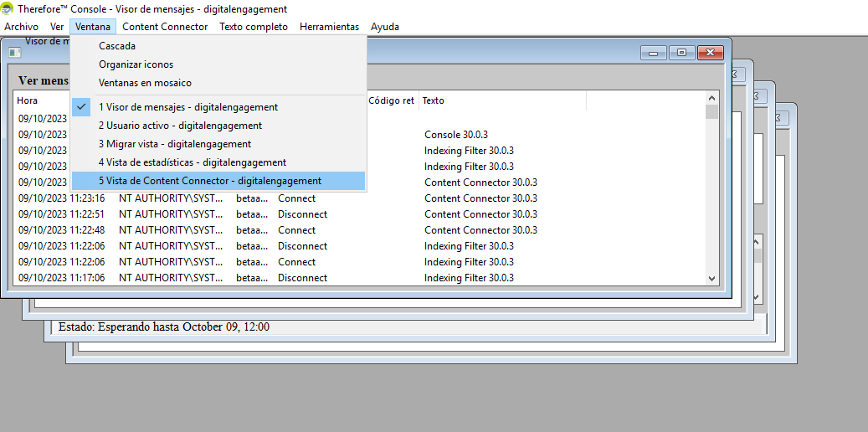Select the 11:22:06 Disconnect Indexing Filter row
The width and height of the screenshot is (868, 432).
[x=360, y=246]
